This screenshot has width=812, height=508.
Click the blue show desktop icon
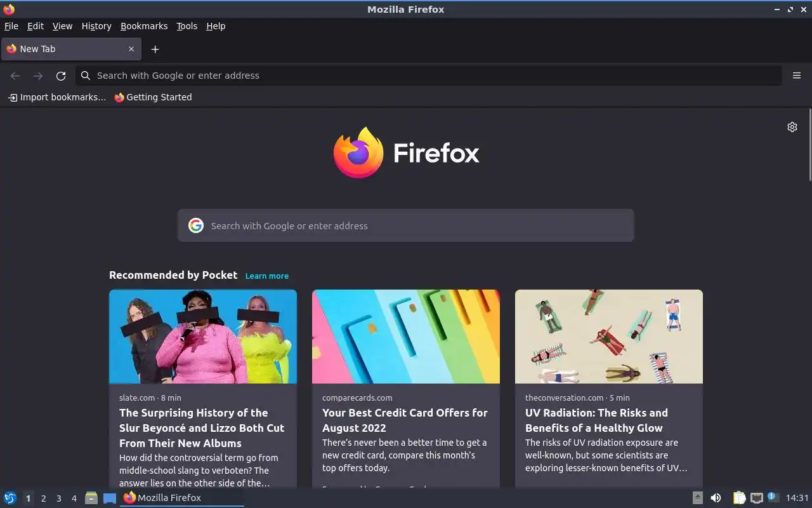[110, 498]
